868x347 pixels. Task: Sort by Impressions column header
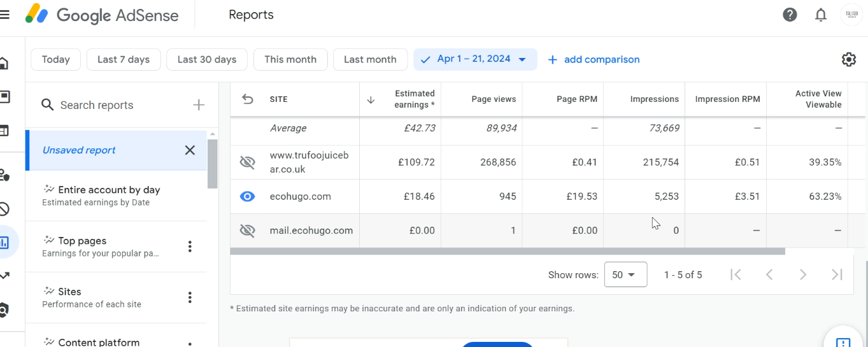tap(654, 99)
